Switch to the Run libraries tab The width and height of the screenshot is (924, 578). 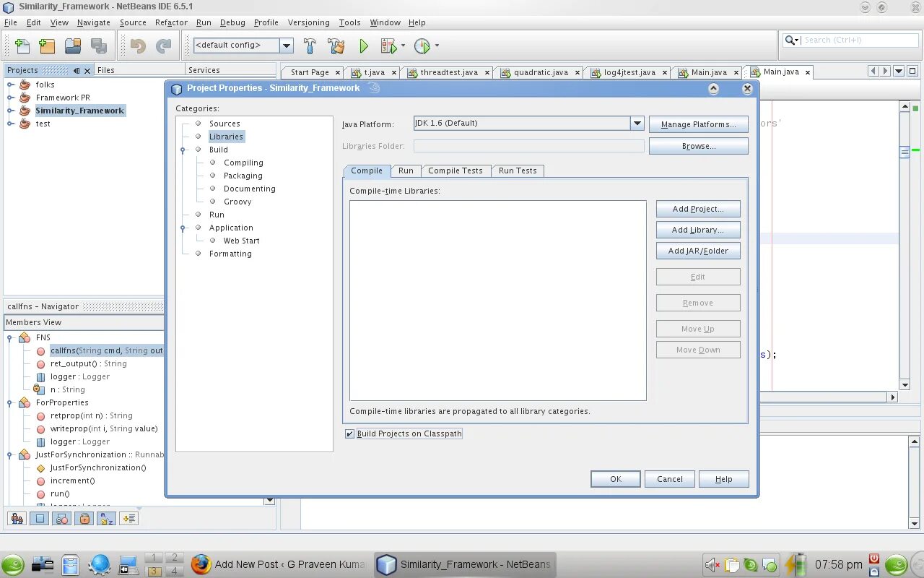point(406,171)
